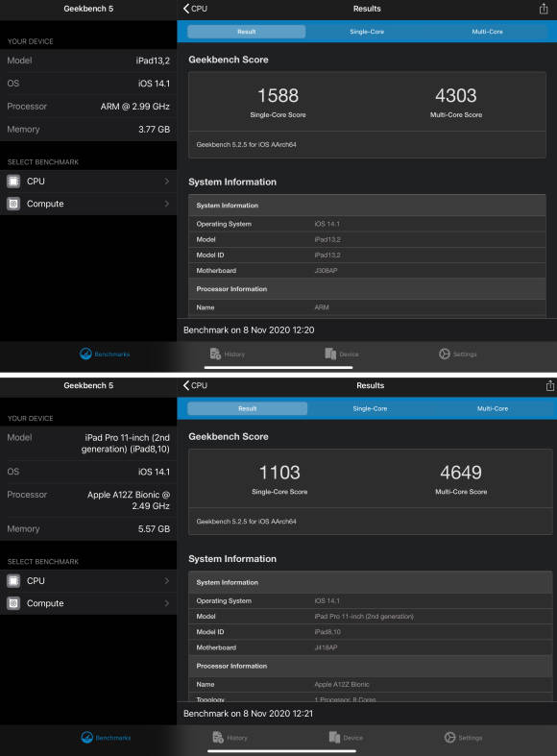Click the 4303 Multi-Core Score value
The image size is (557, 756).
456,95
